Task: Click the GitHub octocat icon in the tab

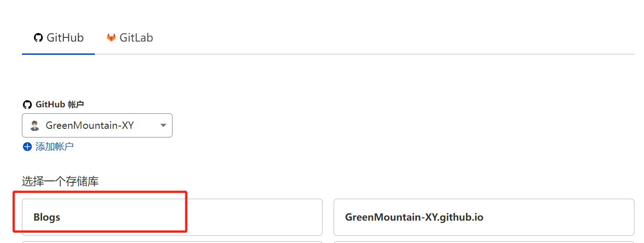Action: [x=38, y=37]
